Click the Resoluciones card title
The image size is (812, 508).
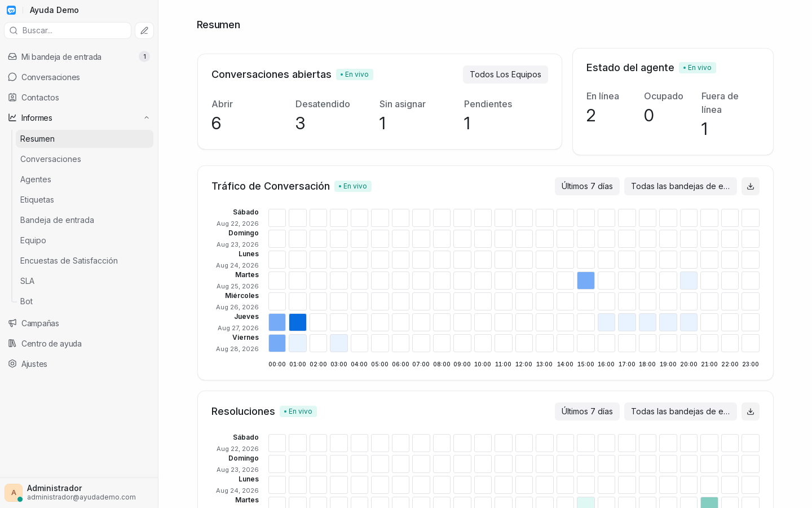243,411
